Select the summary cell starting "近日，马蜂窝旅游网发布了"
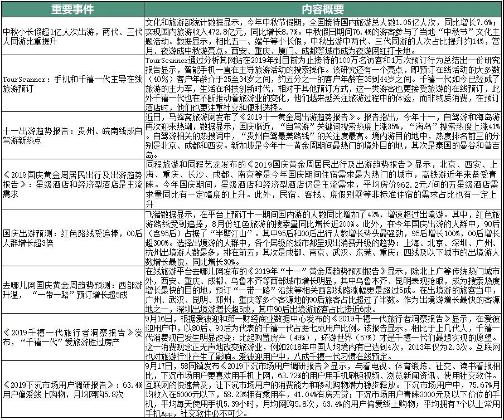This screenshot has height=420, width=504. [323, 135]
